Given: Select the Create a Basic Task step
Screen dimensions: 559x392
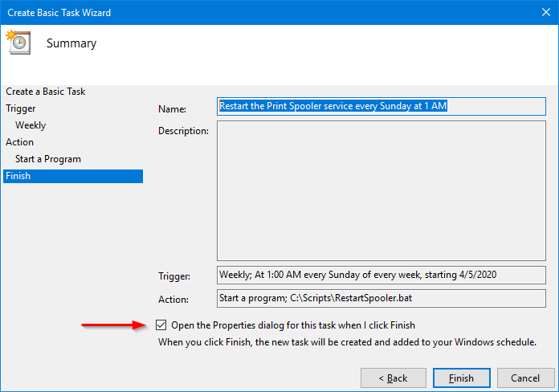Looking at the screenshot, I should click(45, 92).
